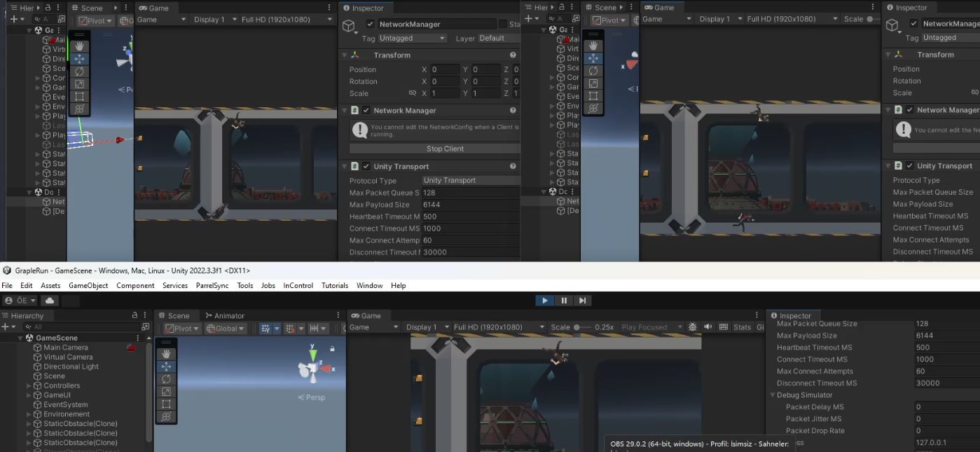
Task: Click the keyboard shortcuts icon in Game view
Action: click(724, 327)
